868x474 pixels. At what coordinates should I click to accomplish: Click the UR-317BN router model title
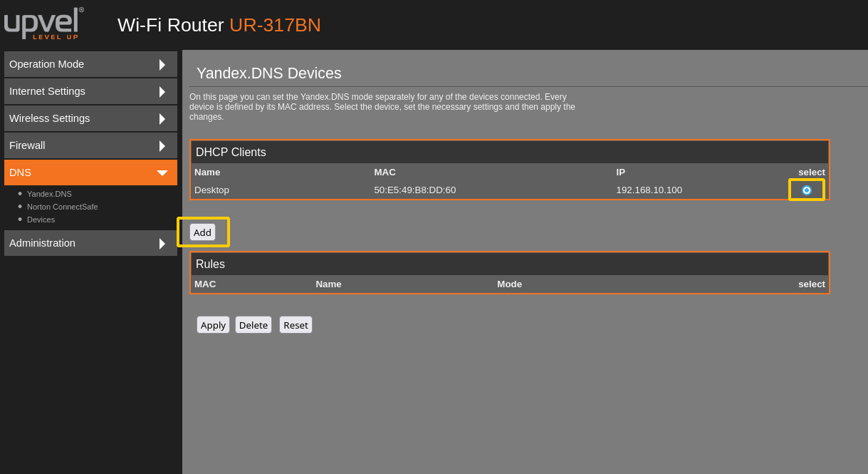(x=275, y=25)
